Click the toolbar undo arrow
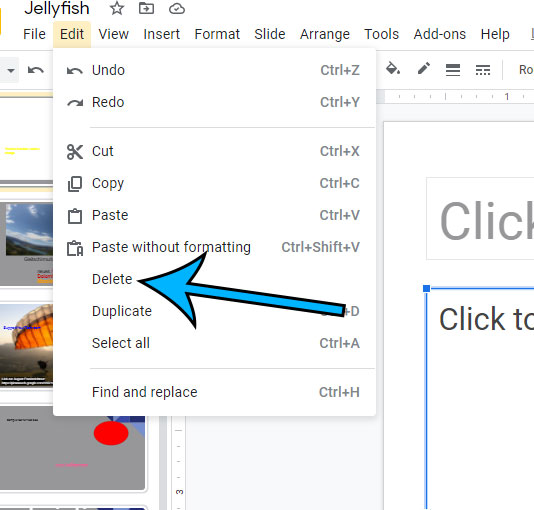Screen dimensions: 534x510 tap(36, 70)
